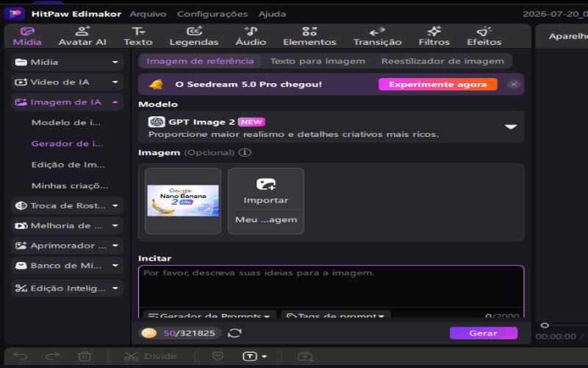
Task: Open the Filtros panel
Action: pyautogui.click(x=434, y=36)
